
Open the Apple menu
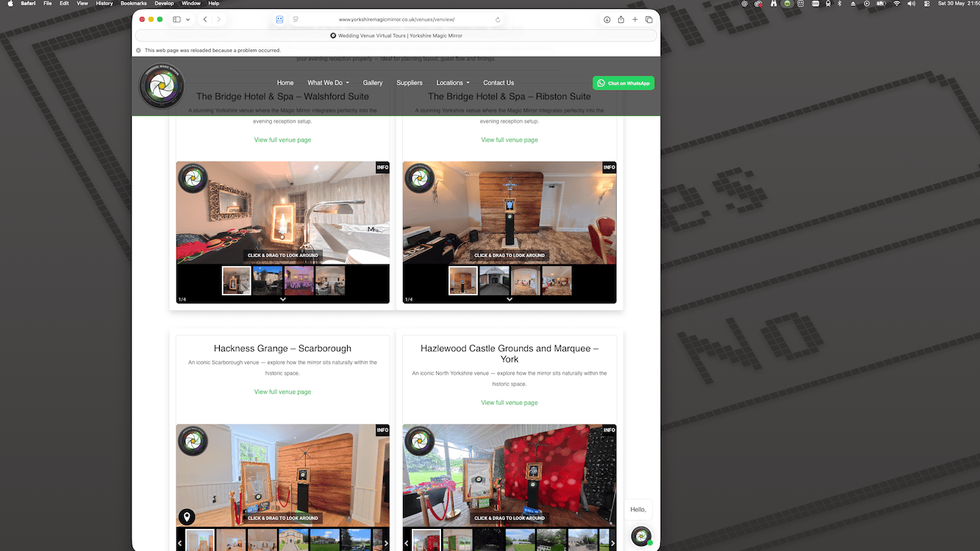coord(10,4)
